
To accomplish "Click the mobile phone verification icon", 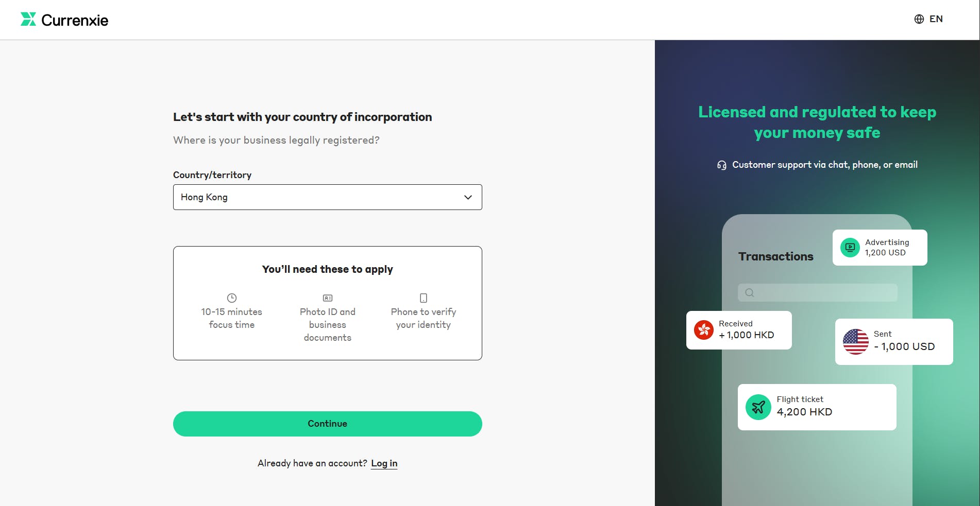I will click(x=423, y=297).
